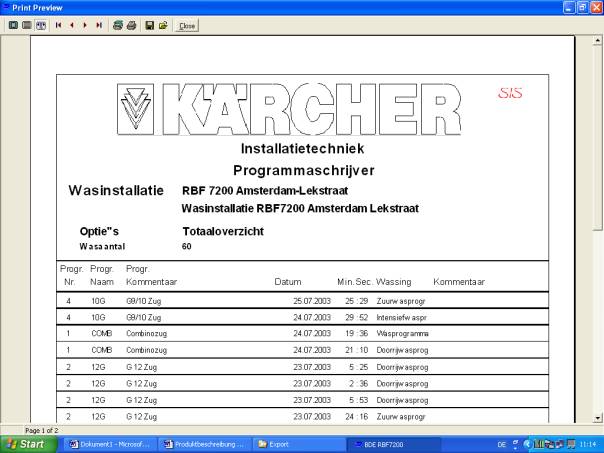This screenshot has width=604, height=453.
Task: Click the vertical scrollbar down arrow
Action: (x=597, y=418)
